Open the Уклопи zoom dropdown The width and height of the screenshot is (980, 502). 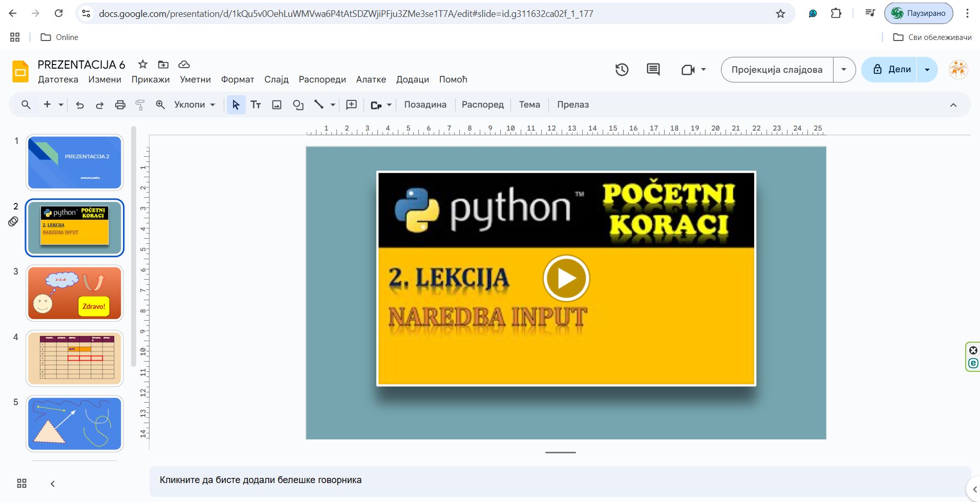pos(195,105)
